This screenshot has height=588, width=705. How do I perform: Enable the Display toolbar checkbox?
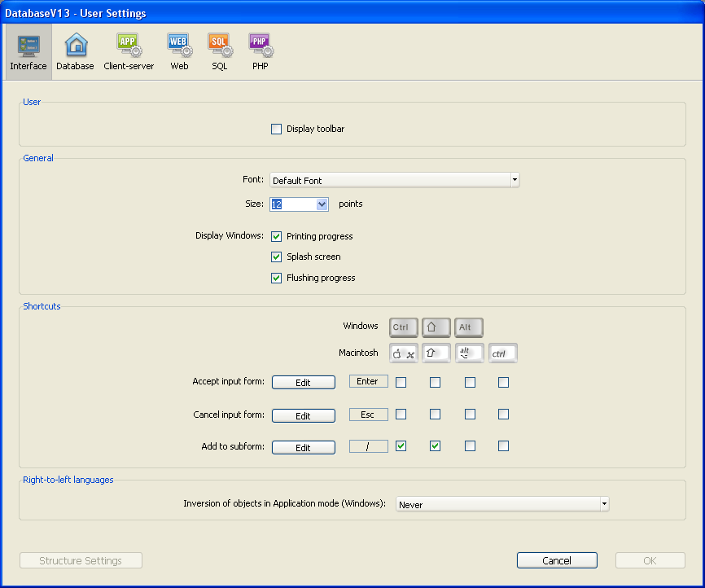(277, 129)
